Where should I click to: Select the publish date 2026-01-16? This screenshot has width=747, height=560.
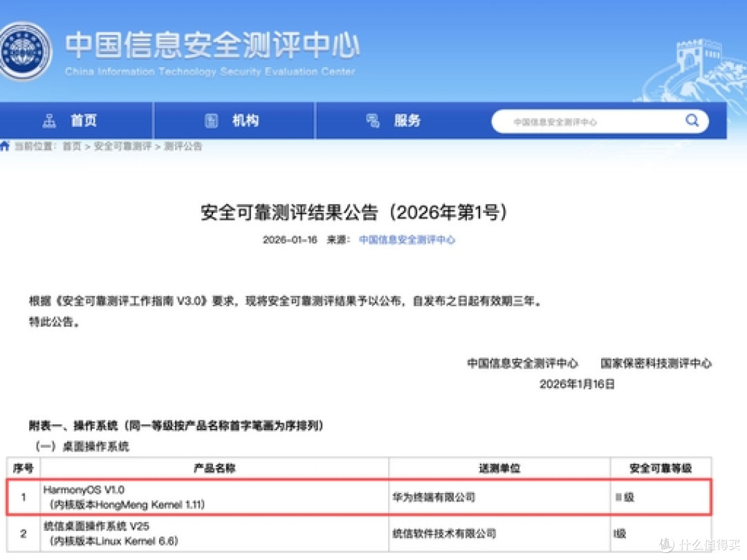290,239
